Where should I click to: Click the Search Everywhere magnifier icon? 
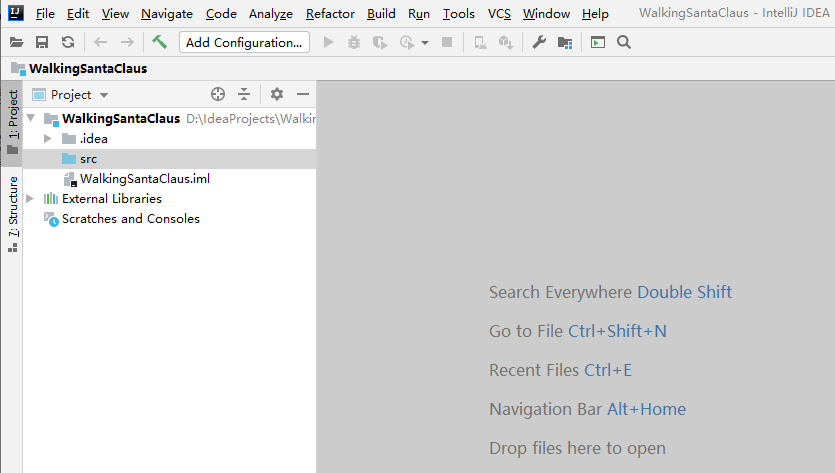click(x=624, y=42)
